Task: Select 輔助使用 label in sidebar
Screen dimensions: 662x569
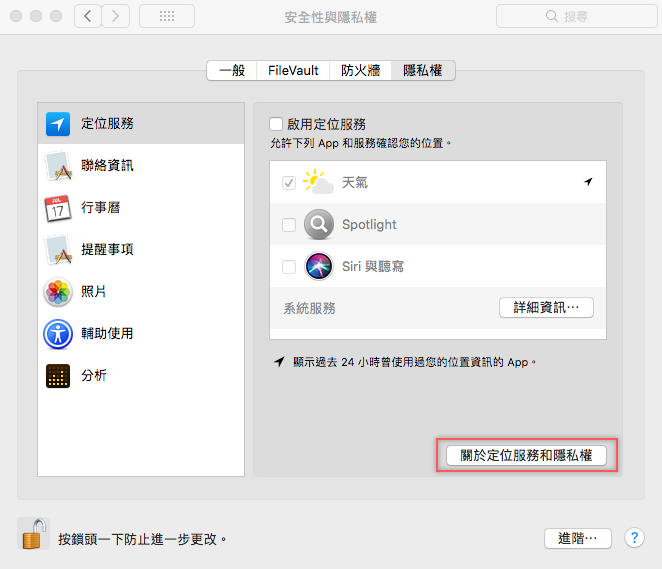Action: point(107,333)
